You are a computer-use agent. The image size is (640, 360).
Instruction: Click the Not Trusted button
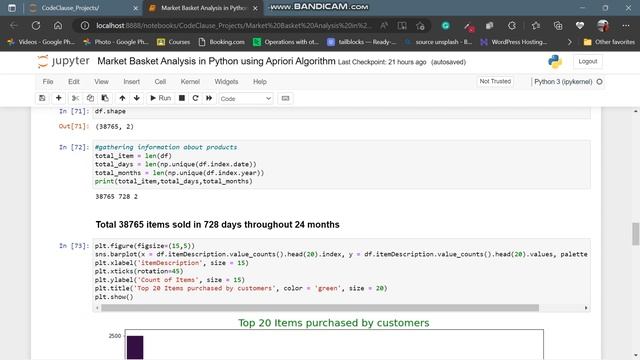(x=495, y=82)
